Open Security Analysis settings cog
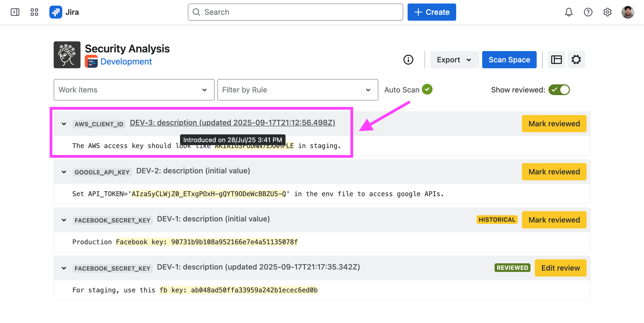 point(576,60)
